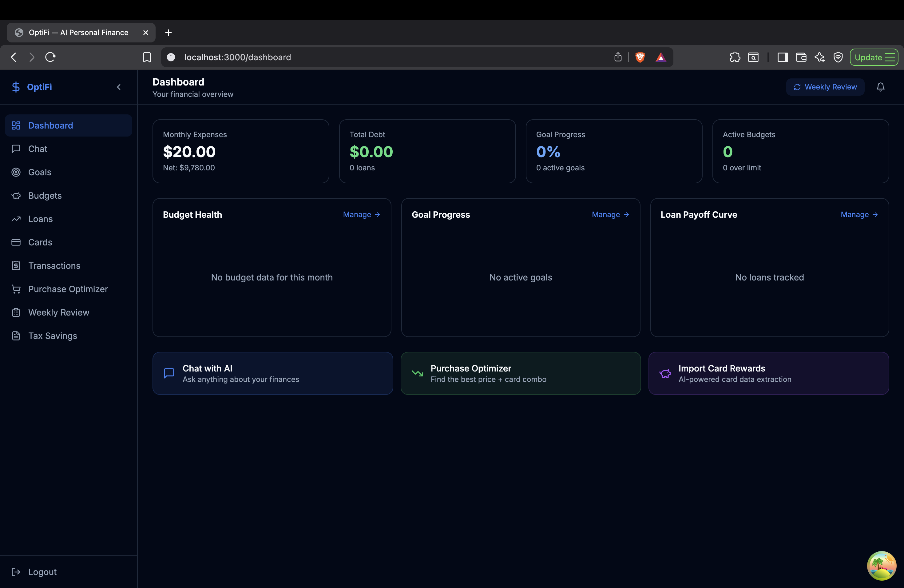Screen dimensions: 904x588
Task: Open the Brave Wallet icon
Action: [x=801, y=57]
